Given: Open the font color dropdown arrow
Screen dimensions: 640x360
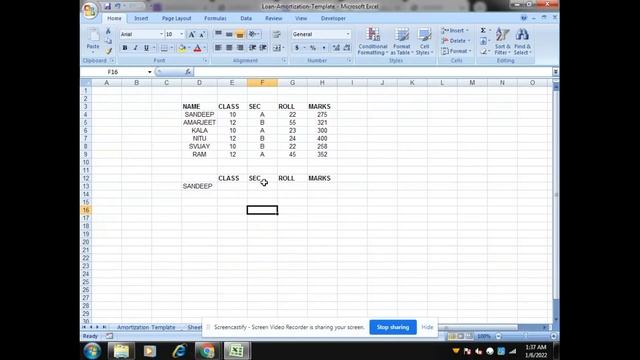Looking at the screenshot, I should (x=205, y=48).
